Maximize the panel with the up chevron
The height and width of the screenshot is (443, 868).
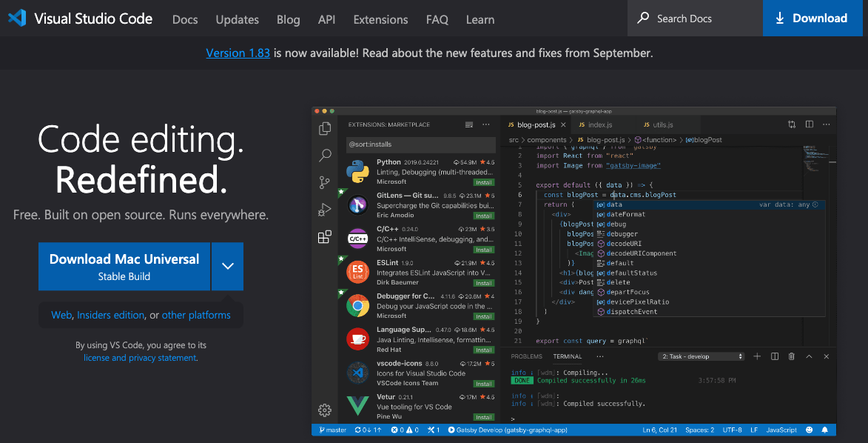(810, 356)
